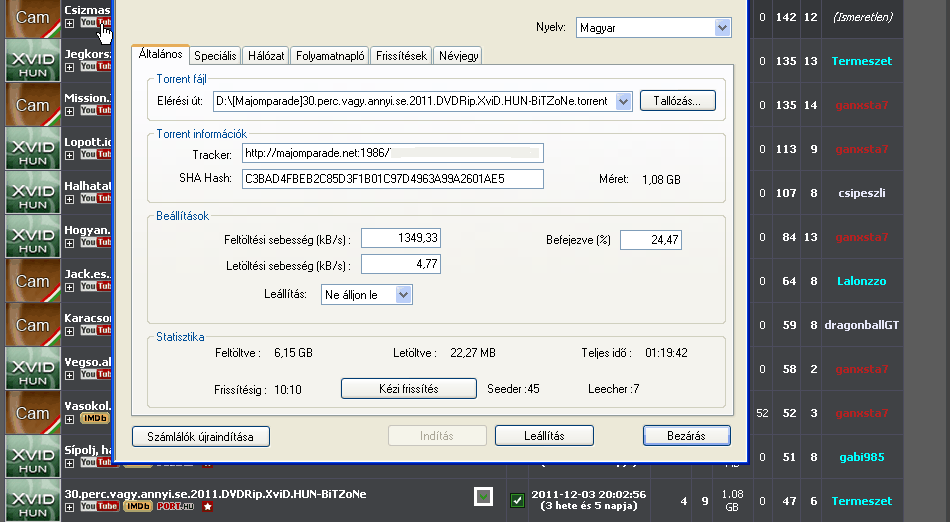Click the Számlálók újraindítása button
950x522 pixels.
pos(201,437)
